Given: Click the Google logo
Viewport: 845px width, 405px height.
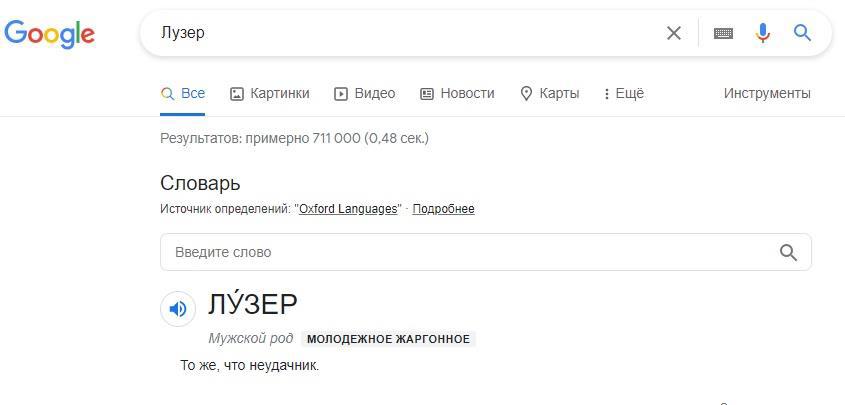Looking at the screenshot, I should point(49,33).
